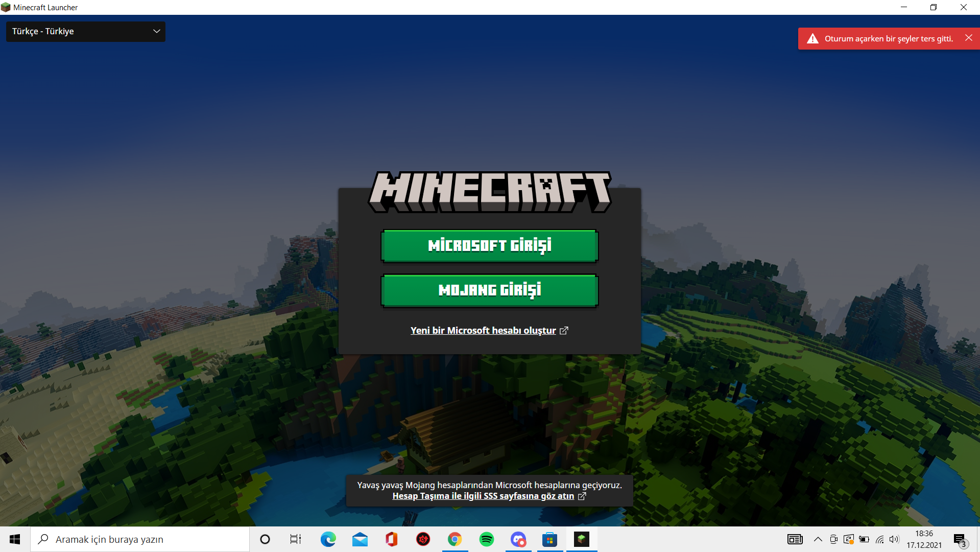Switch to Google Chrome on the taskbar
The height and width of the screenshot is (552, 980).
point(455,539)
